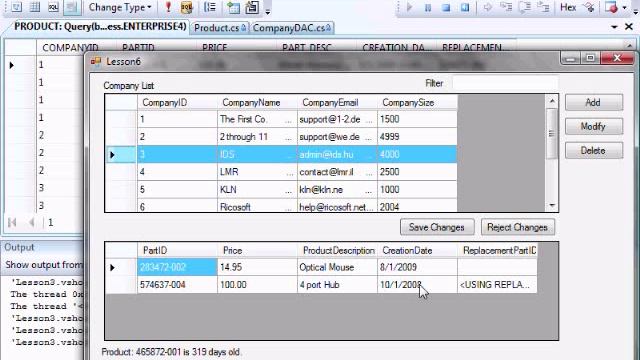This screenshot has width=640, height=360.
Task: Click company size cell 4999
Action: (x=417, y=137)
